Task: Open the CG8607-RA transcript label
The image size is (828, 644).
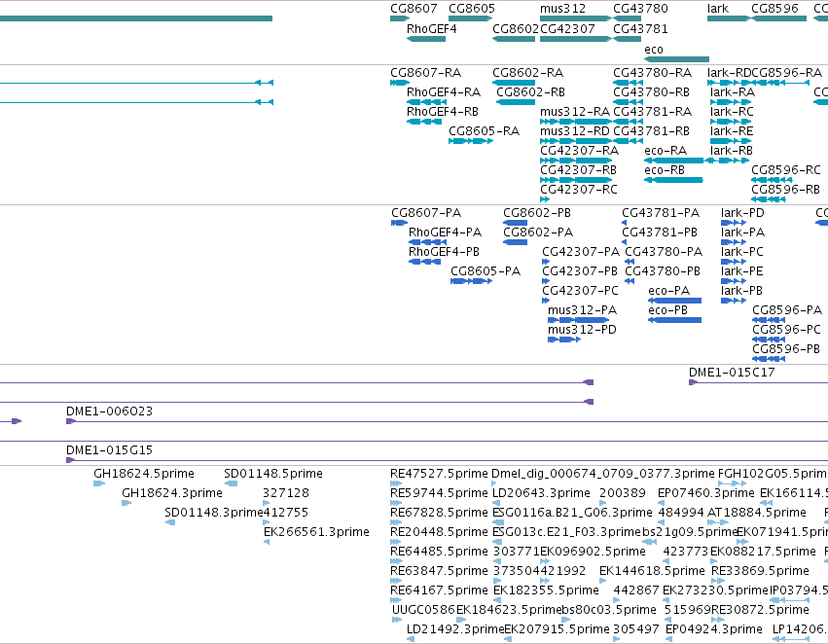Action: pyautogui.click(x=425, y=73)
